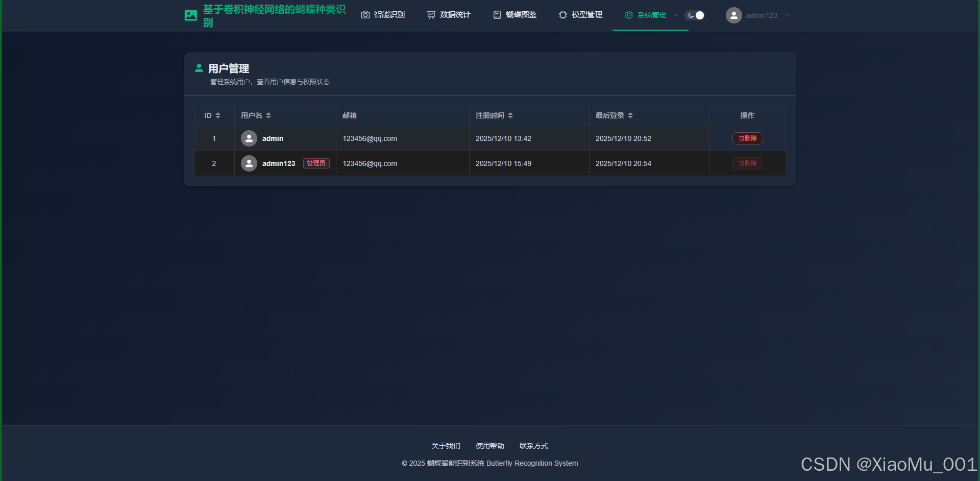
Task: Select the username text 'admin123' in table
Action: [x=279, y=163]
